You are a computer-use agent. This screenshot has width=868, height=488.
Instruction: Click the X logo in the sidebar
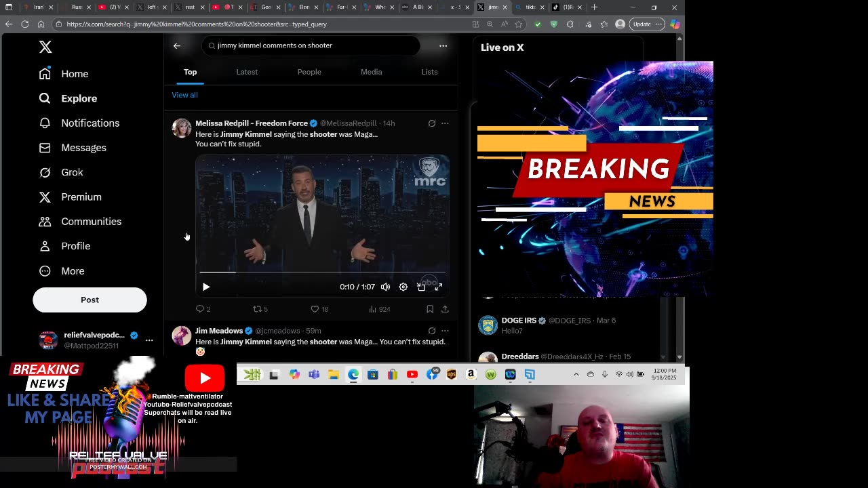[45, 47]
